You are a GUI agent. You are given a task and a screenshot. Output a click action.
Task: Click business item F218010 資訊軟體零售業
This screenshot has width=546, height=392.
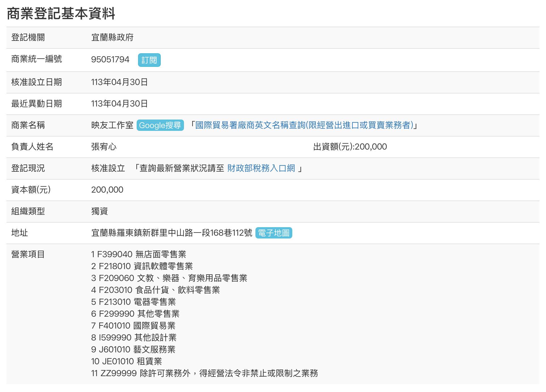click(142, 266)
